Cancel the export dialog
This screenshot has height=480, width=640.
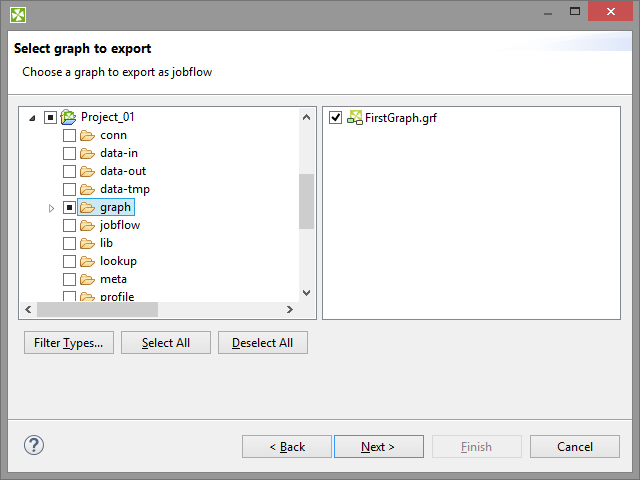click(574, 447)
